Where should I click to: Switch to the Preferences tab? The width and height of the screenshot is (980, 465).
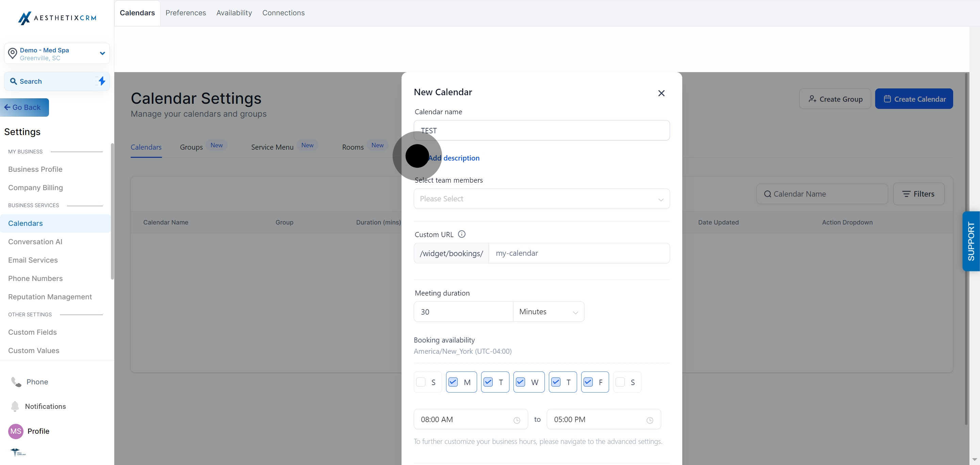click(186, 13)
